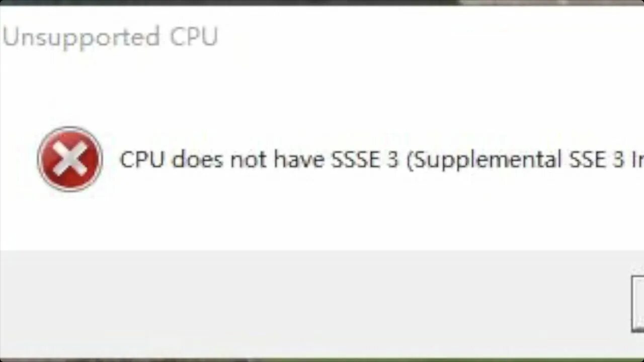
Task: Click the word "have" in the error message
Action: point(299,159)
